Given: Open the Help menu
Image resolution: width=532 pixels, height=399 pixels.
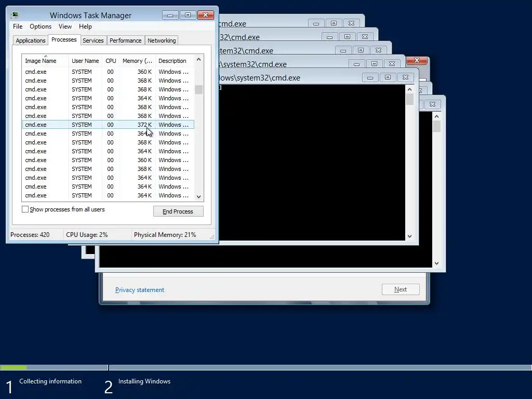Looking at the screenshot, I should coord(85,26).
